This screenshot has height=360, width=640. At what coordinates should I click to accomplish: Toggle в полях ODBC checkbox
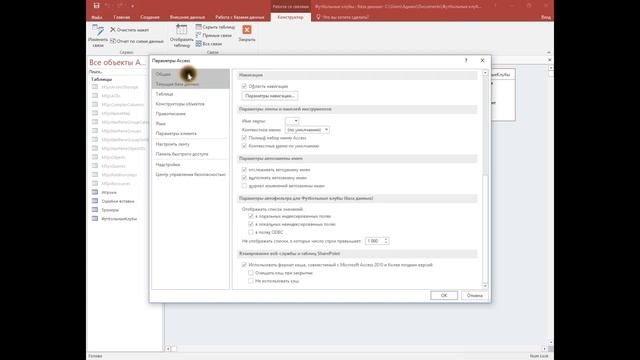(x=251, y=232)
